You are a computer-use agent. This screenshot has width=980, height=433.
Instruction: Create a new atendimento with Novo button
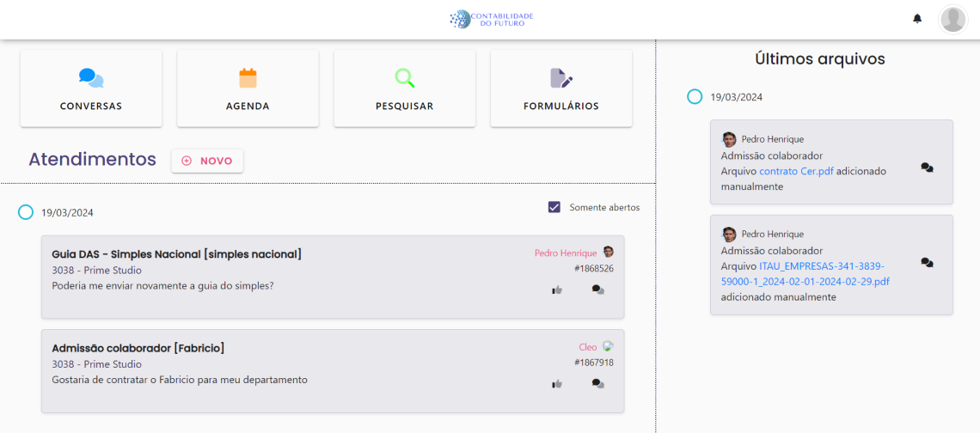[x=207, y=161]
